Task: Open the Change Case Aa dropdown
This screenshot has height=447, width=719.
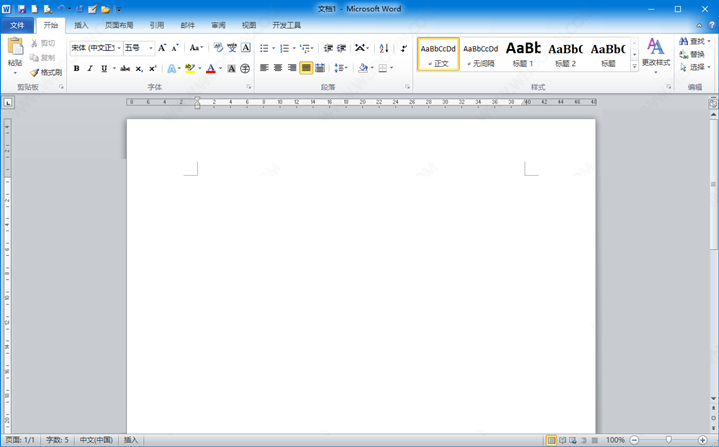Action: (x=196, y=48)
